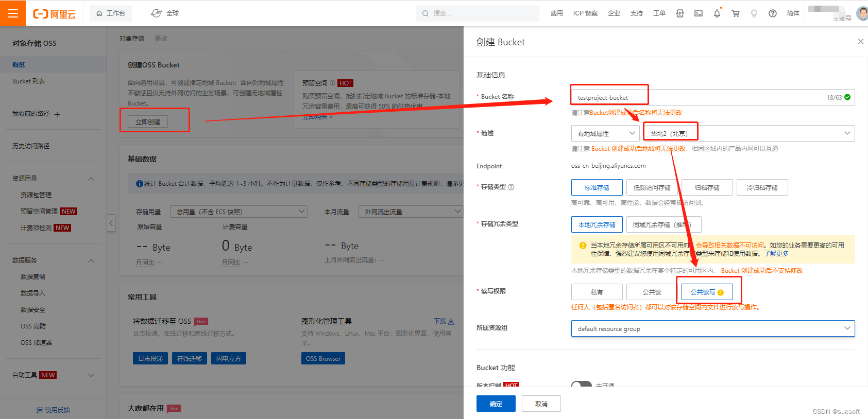Viewport: 868px width, 419px height.
Task: Click the 了解更多 link in warning
Action: [776, 253]
